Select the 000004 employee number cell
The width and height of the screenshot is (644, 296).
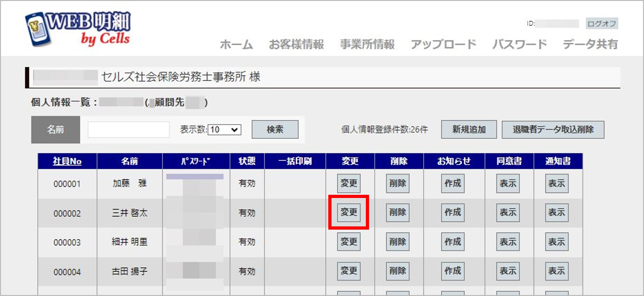point(67,272)
